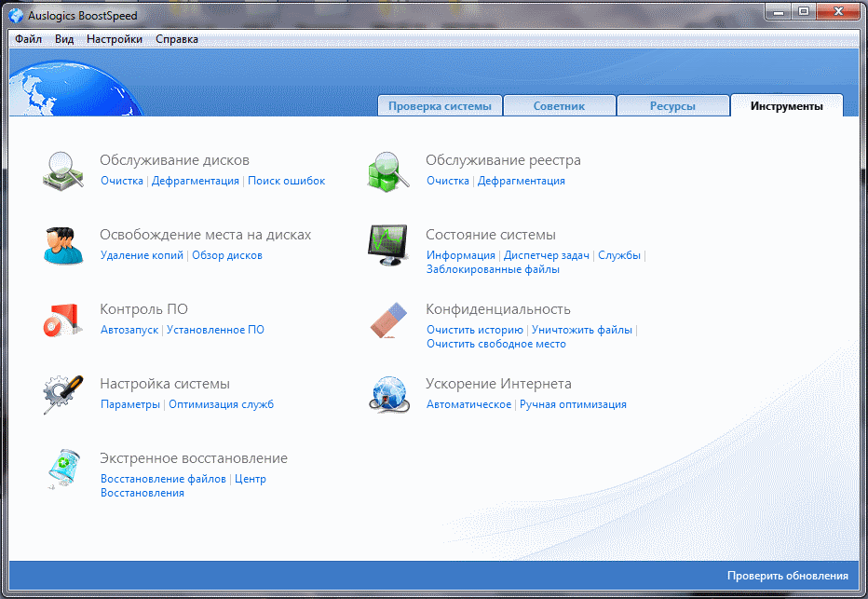This screenshot has width=868, height=599.
Task: Maximize the BoostSpeed window
Action: point(804,11)
